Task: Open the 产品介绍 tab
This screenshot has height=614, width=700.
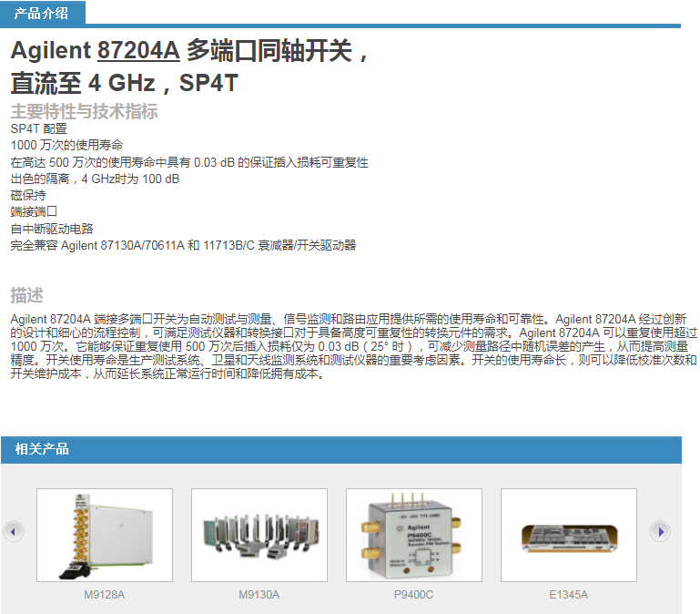Action: [x=42, y=13]
